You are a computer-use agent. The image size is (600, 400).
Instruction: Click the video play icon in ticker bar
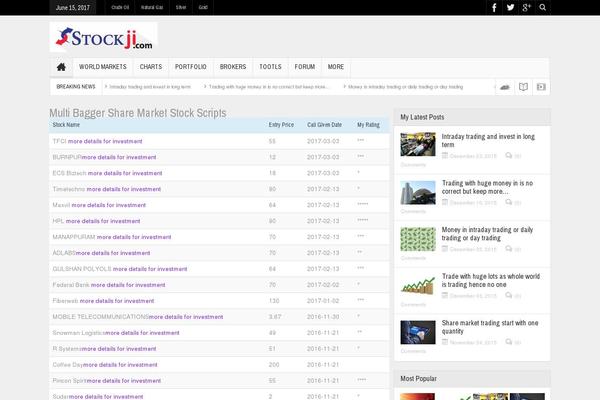[541, 87]
